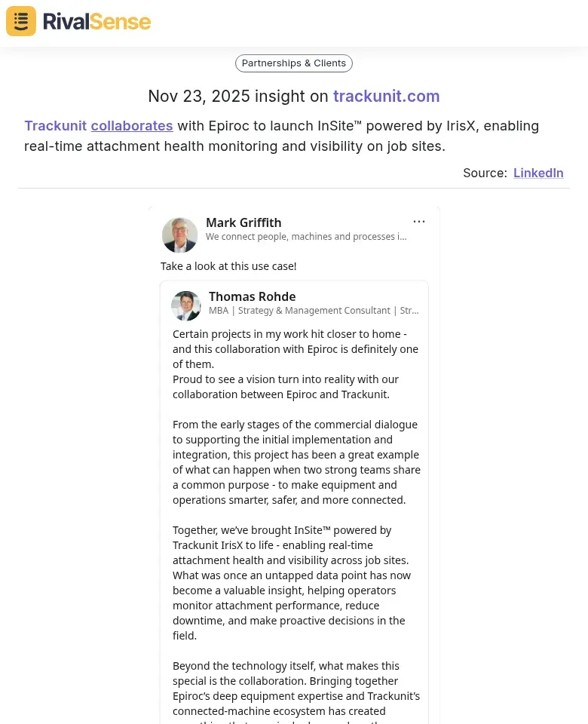Image resolution: width=588 pixels, height=724 pixels.
Task: Click Mark Griffith's circular avatar icon
Action: pyautogui.click(x=179, y=235)
